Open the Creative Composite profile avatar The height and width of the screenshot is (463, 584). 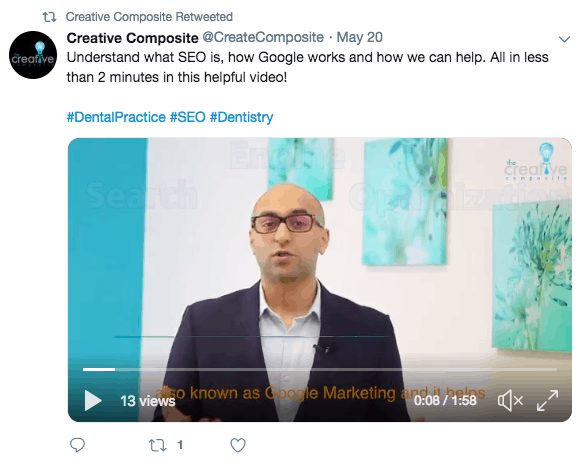pyautogui.click(x=33, y=55)
